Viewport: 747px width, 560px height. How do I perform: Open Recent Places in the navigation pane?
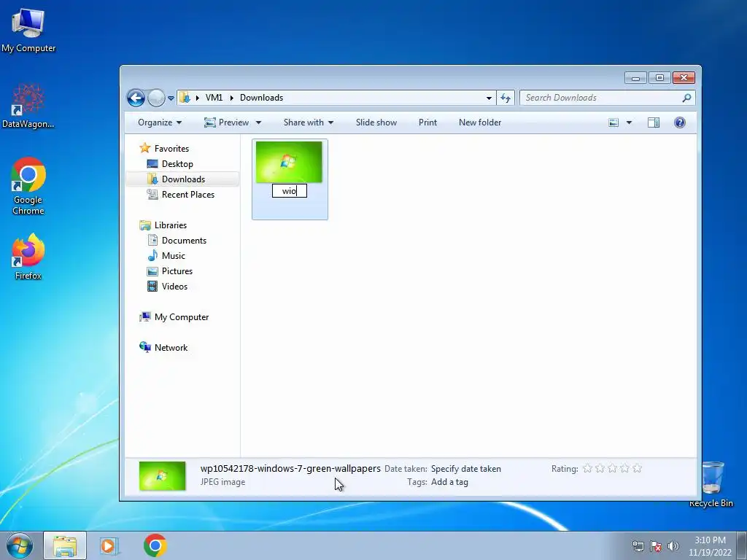tap(187, 194)
